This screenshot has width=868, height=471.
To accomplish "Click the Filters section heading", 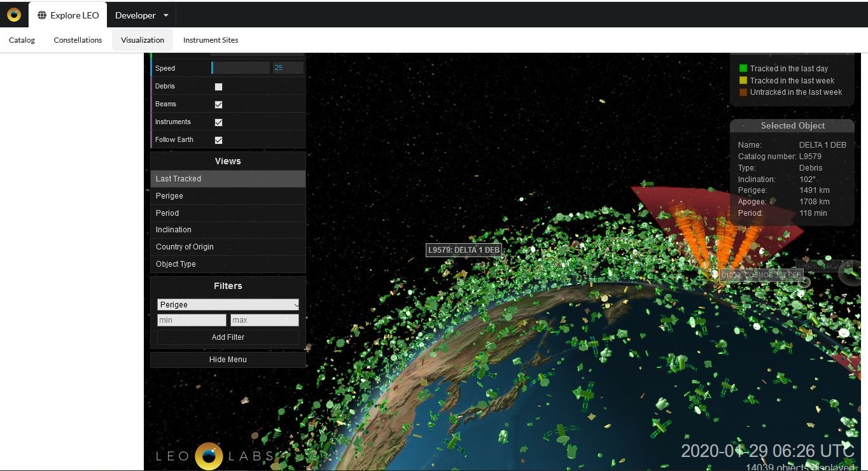I will [228, 286].
